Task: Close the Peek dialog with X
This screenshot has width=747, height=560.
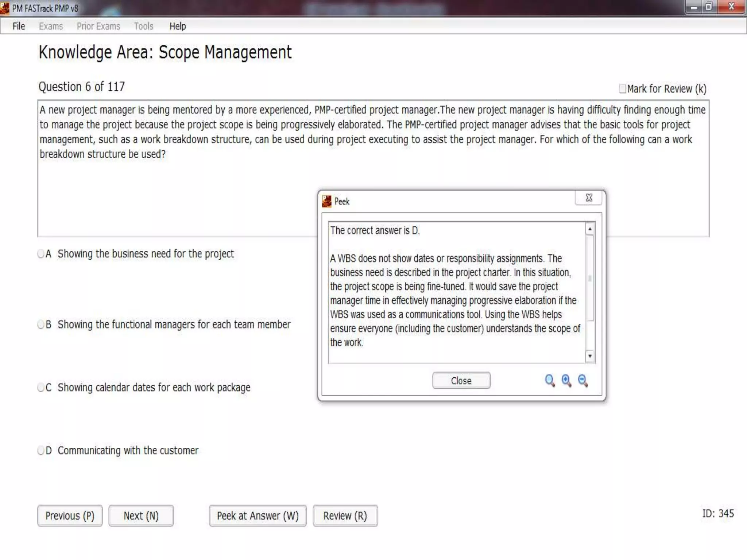Action: [588, 198]
